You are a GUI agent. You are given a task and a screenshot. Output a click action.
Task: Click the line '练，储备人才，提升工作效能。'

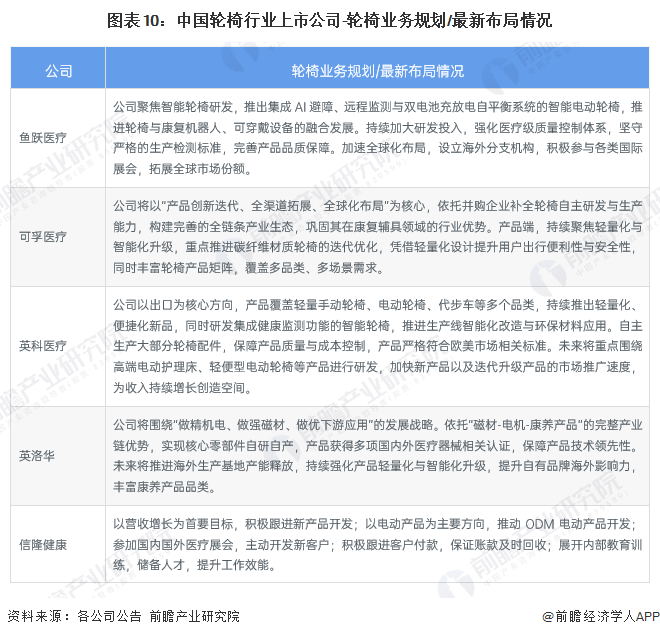click(194, 565)
